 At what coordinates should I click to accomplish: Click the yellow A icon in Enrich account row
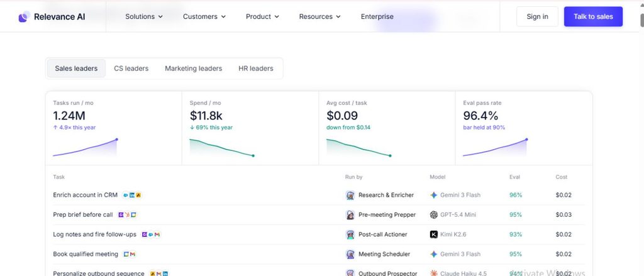click(x=138, y=195)
